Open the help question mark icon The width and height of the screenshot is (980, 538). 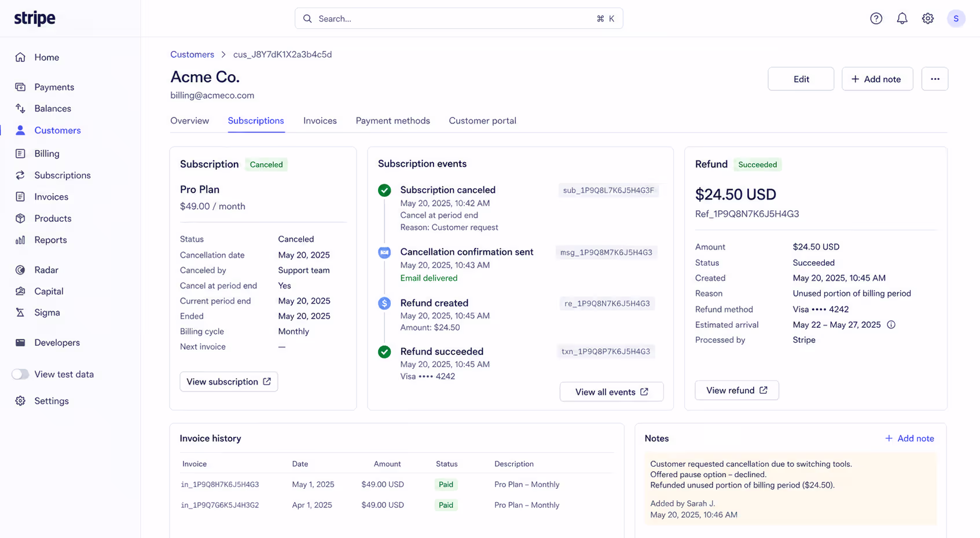(x=876, y=19)
